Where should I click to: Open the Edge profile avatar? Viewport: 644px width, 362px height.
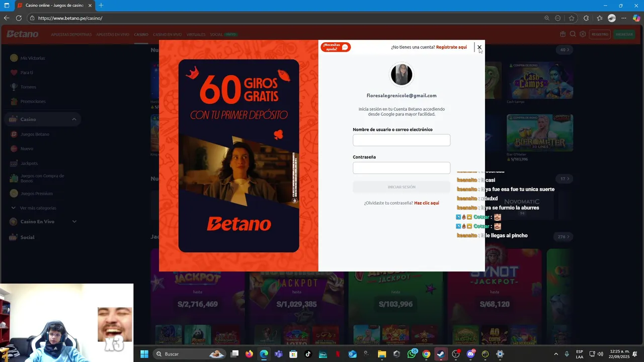tap(612, 18)
